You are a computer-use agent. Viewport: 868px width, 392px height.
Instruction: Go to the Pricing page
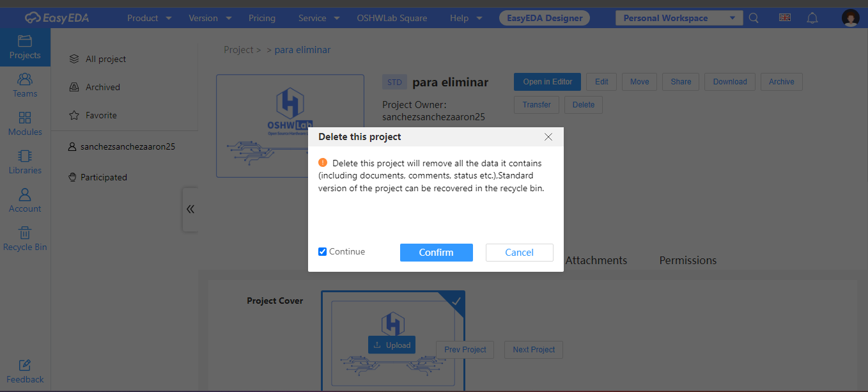[x=262, y=18]
